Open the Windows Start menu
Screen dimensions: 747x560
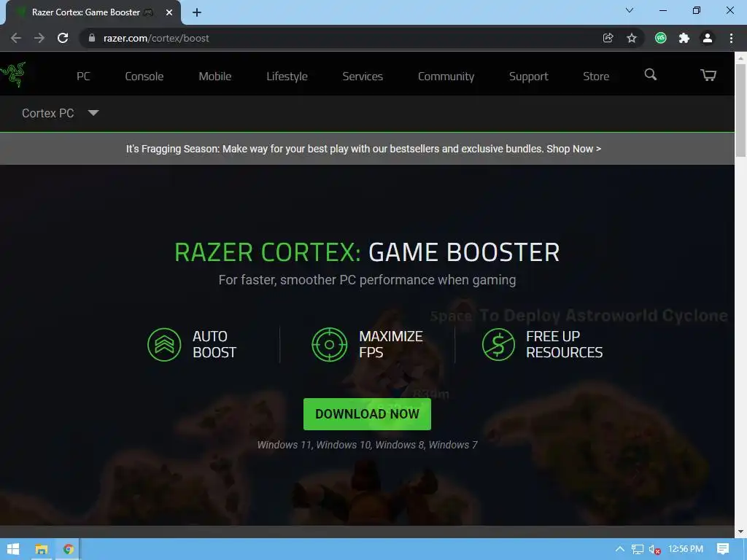(x=13, y=549)
